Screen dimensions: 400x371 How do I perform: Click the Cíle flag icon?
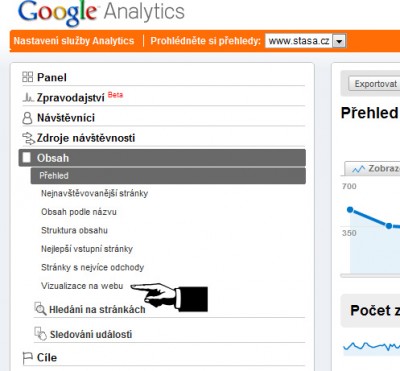pyautogui.click(x=28, y=358)
